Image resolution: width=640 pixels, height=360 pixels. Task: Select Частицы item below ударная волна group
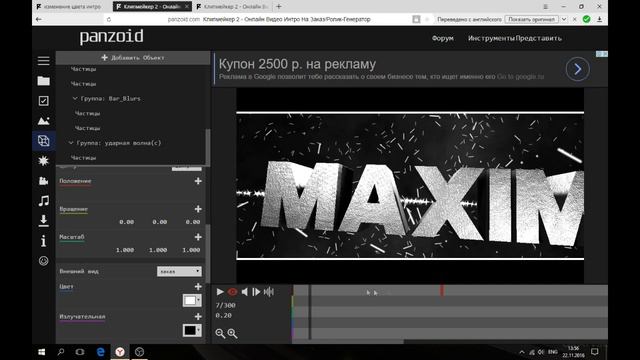pos(83,158)
